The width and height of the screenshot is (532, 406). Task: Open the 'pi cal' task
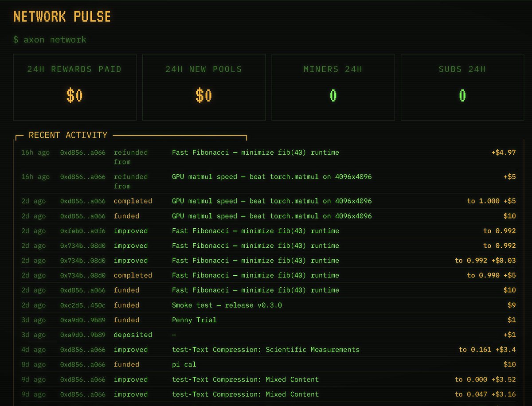click(184, 365)
